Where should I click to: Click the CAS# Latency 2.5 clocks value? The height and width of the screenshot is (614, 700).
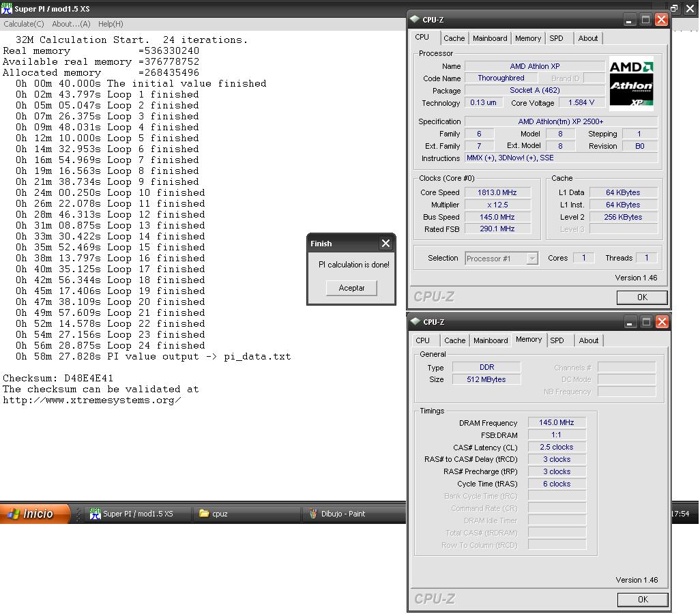[x=557, y=447]
